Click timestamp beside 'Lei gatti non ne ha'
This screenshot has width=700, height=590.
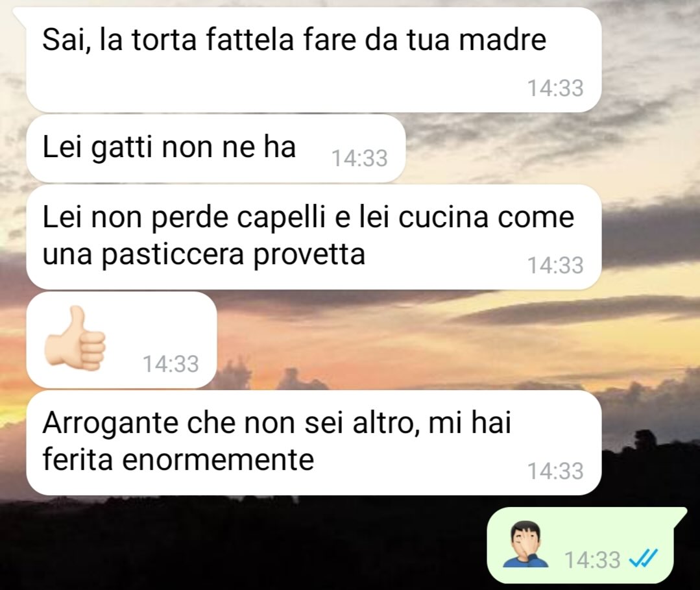pos(359,158)
